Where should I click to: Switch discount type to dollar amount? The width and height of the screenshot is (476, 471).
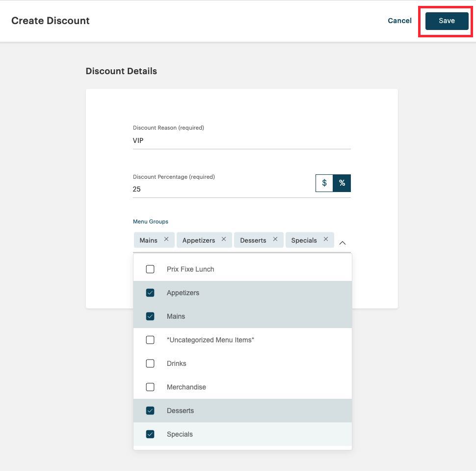pos(324,183)
